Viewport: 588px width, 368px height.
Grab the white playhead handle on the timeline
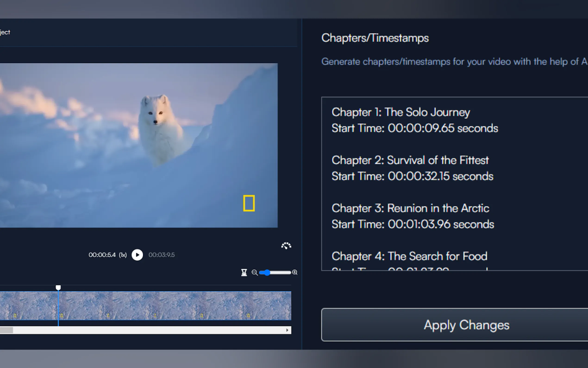(58, 288)
